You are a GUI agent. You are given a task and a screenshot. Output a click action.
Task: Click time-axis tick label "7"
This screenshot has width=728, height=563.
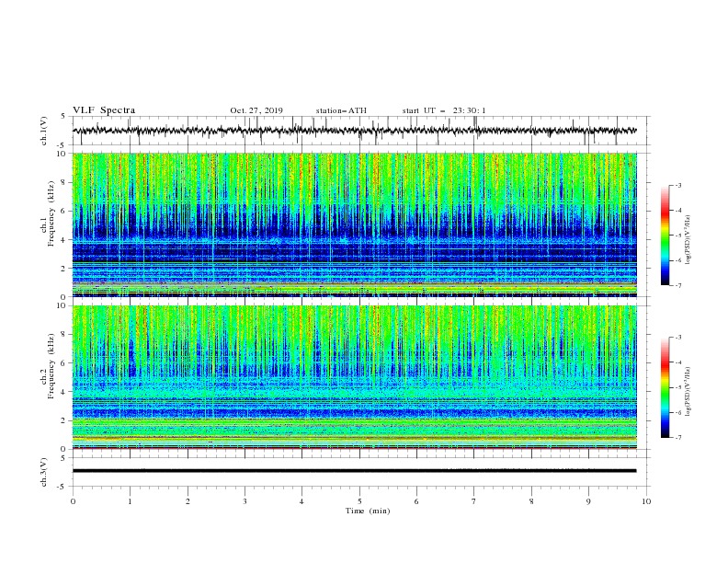point(474,501)
